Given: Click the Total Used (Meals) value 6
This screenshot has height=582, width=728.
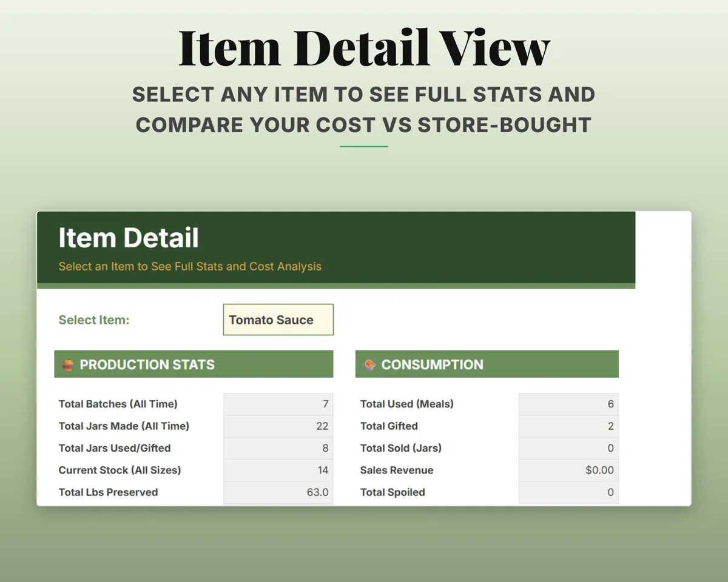Looking at the screenshot, I should 568,404.
